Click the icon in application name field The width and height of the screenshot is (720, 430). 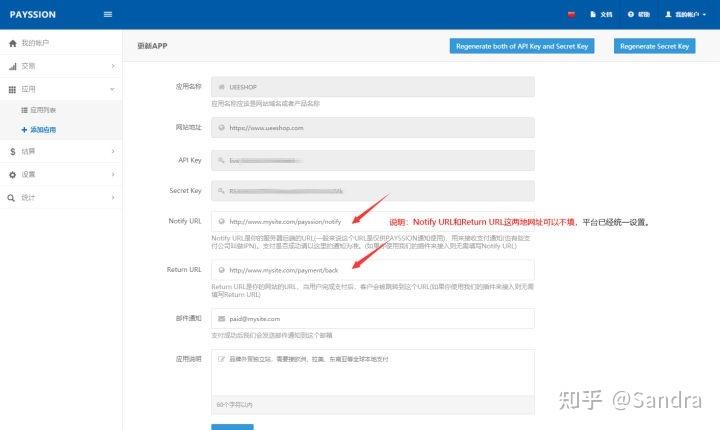click(221, 87)
